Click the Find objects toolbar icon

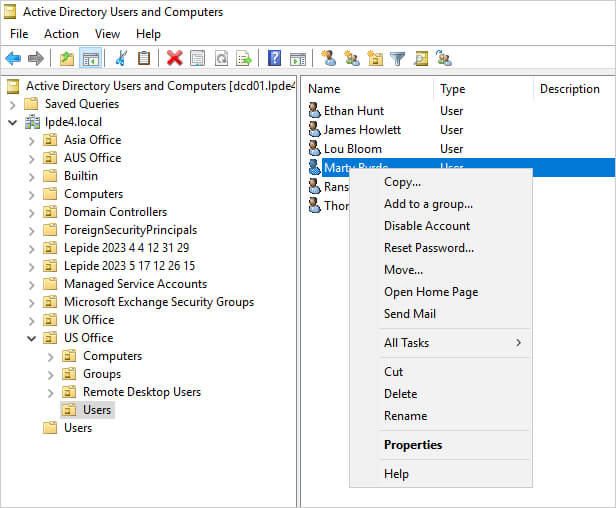[x=421, y=59]
